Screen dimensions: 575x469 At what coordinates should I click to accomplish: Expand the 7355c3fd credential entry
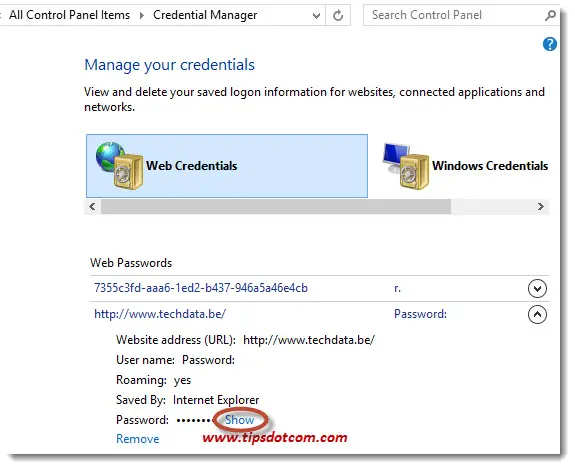tap(537, 289)
